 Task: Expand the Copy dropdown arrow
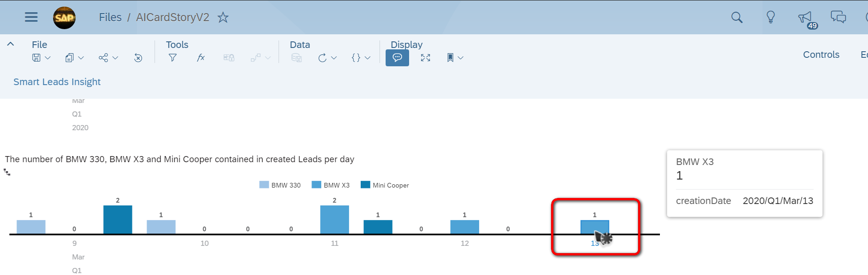(81, 58)
